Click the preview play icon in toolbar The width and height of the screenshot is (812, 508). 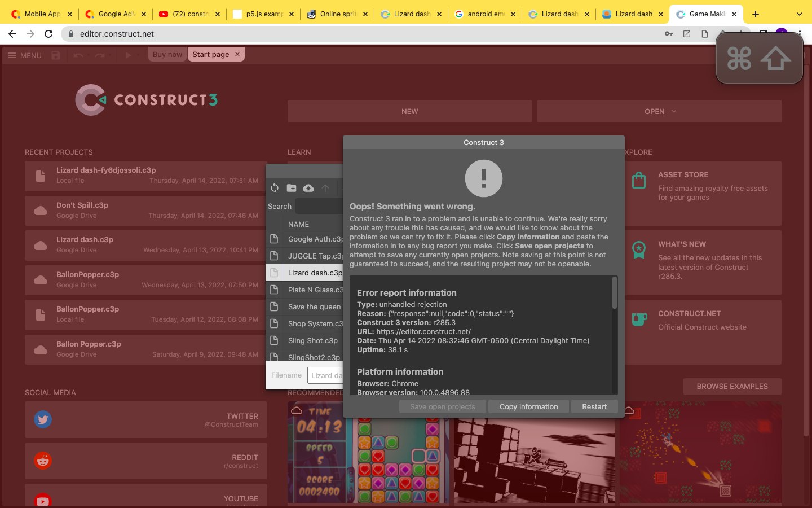[x=128, y=55]
